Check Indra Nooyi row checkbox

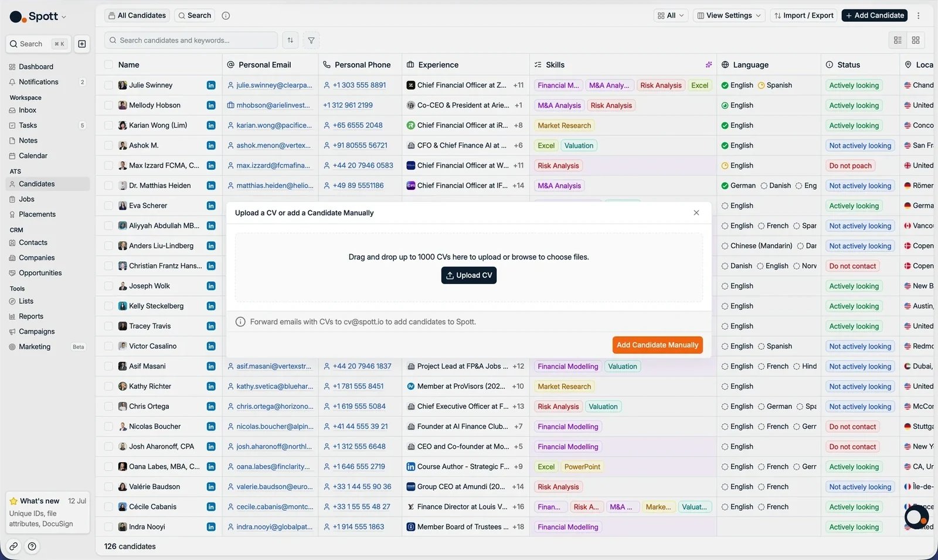108,527
